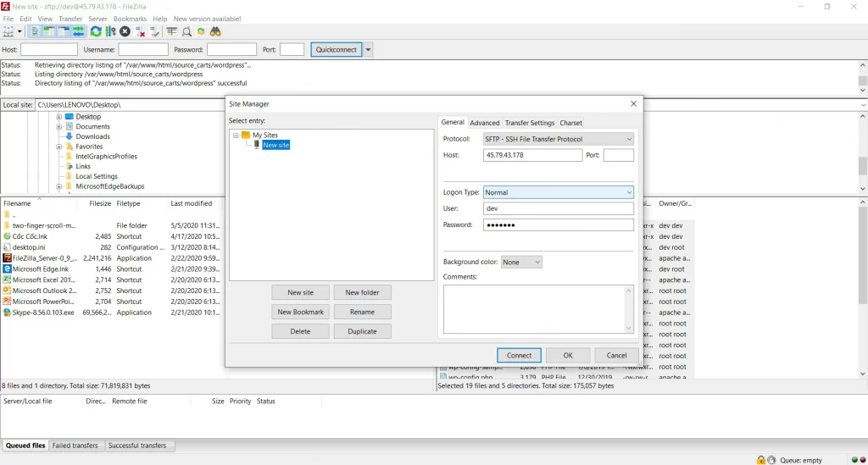Click the reconnect to last server icon
868x465 pixels.
click(x=154, y=31)
